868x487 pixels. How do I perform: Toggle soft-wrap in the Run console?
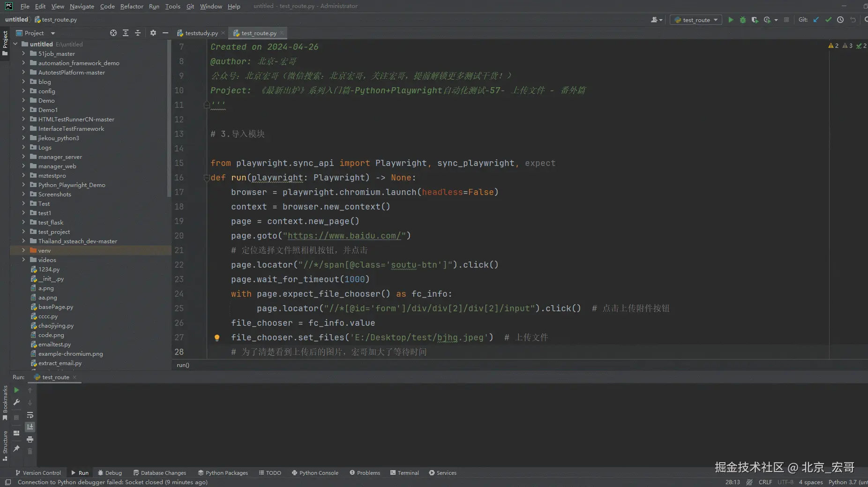30,415
